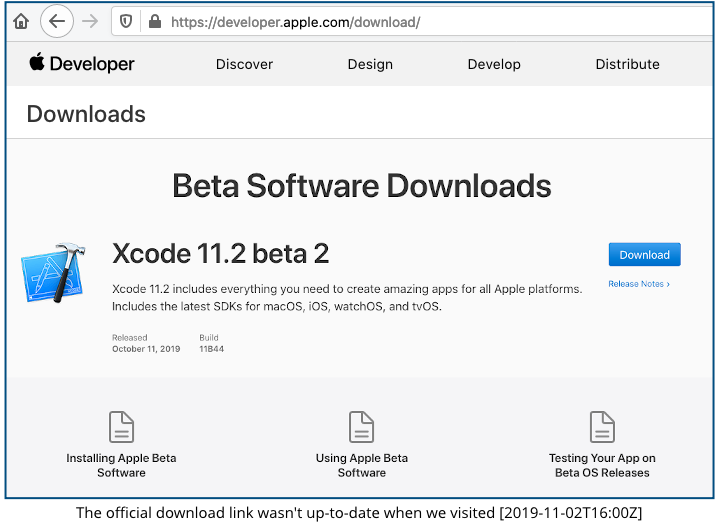This screenshot has width=720, height=524.
Task: Go back with the browser back arrow
Action: point(57,21)
